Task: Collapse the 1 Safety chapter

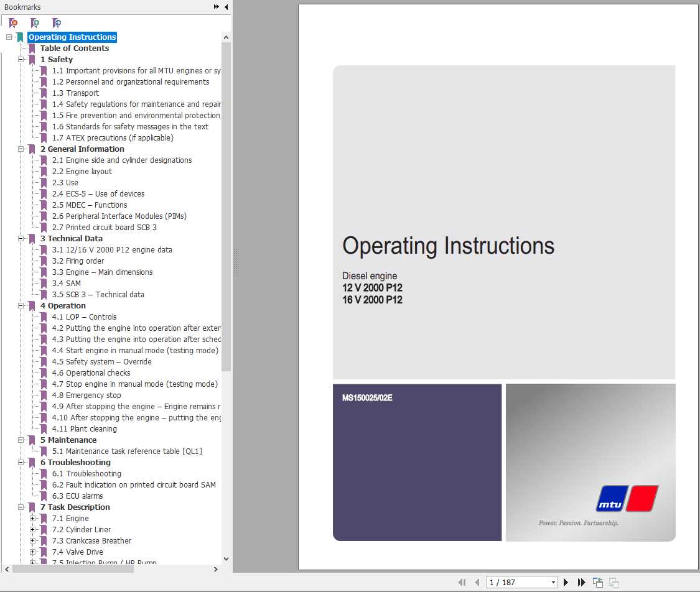Action: click(21, 59)
